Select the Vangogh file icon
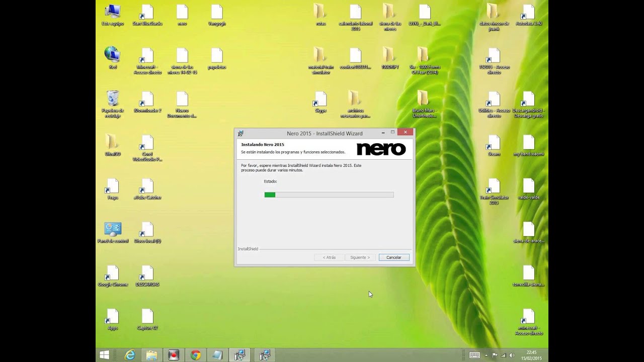The image size is (644, 362). pos(217,16)
